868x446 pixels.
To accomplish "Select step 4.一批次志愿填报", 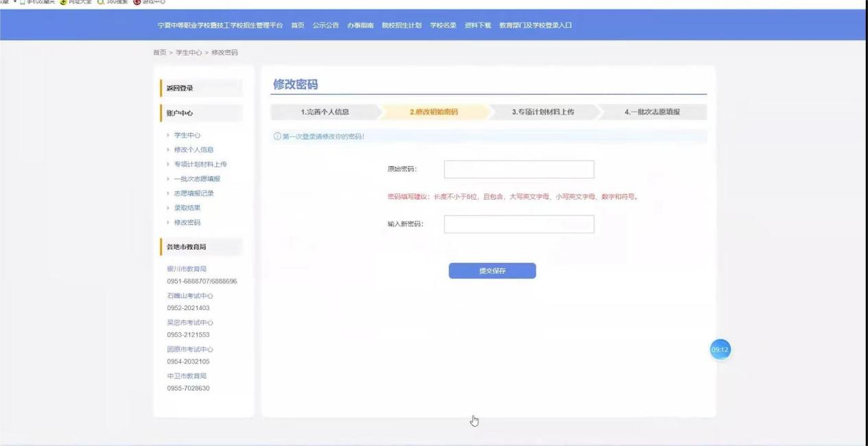I will pos(652,113).
